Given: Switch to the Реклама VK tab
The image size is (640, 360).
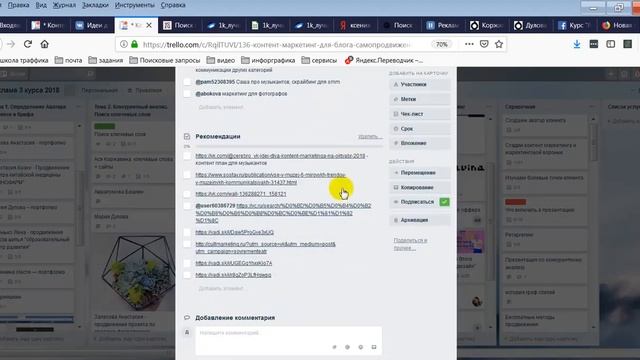Looking at the screenshot, I should point(442,25).
